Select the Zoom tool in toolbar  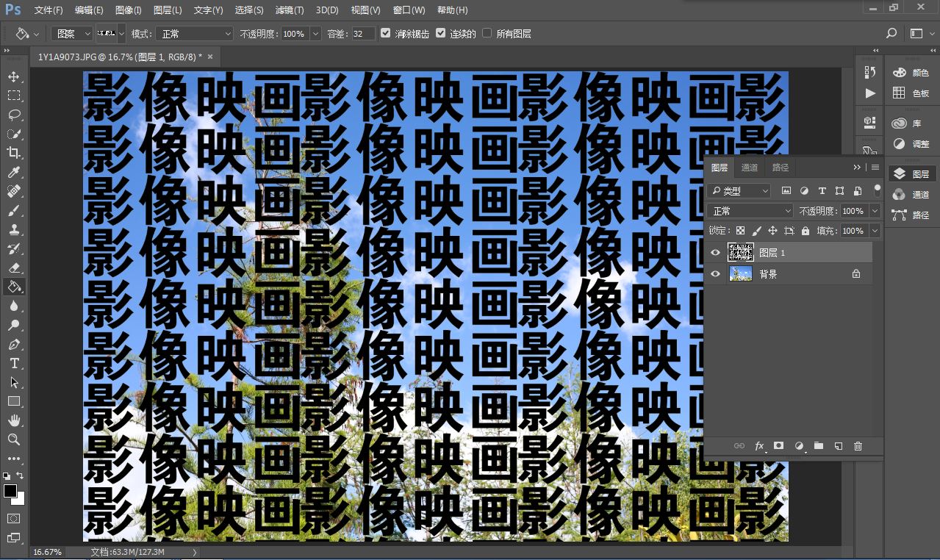click(x=14, y=439)
